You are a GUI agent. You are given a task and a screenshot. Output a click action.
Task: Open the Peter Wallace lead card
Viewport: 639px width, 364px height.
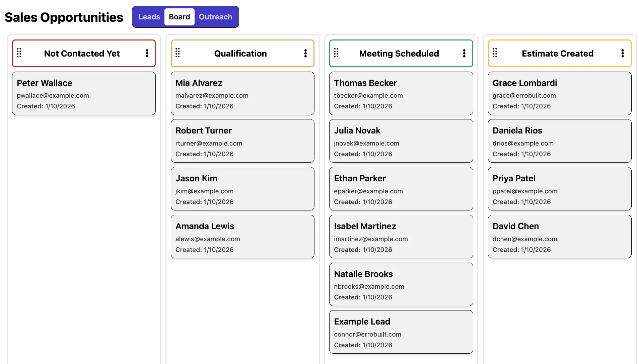pos(84,93)
